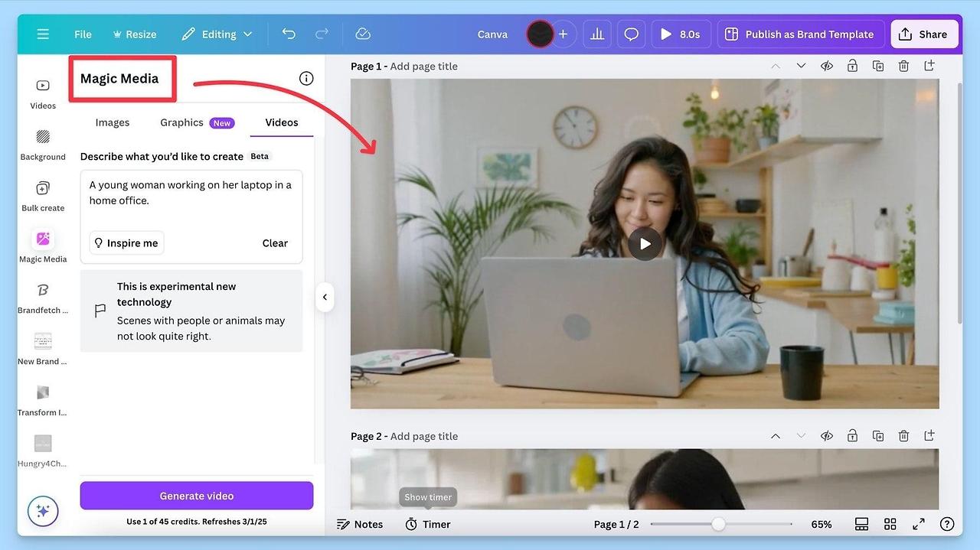Collapse the side panel with arrow
The height and width of the screenshot is (550, 980).
click(325, 297)
